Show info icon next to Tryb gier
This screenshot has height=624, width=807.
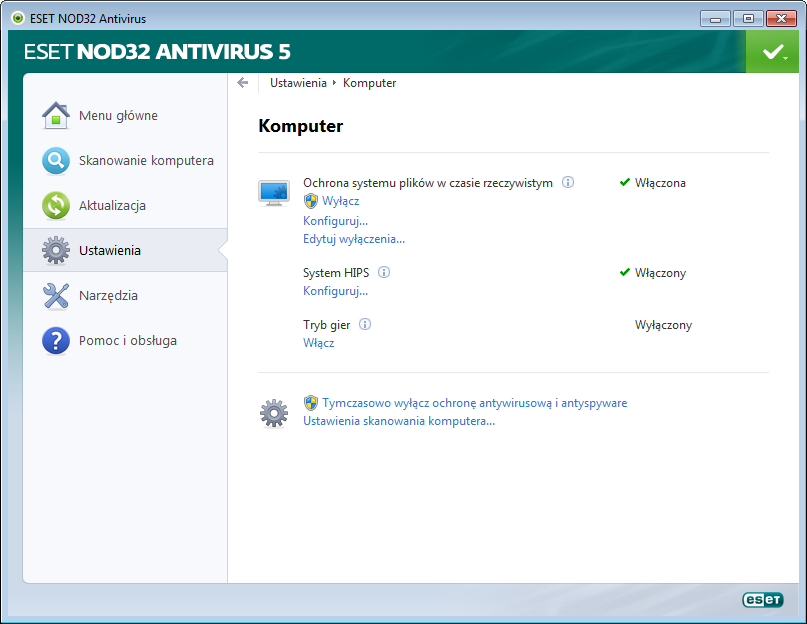click(365, 324)
